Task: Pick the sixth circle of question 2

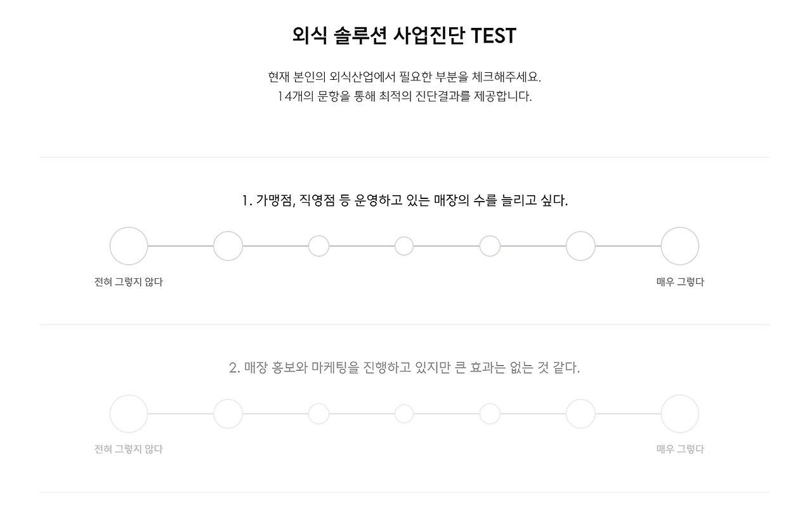Action: (580, 414)
